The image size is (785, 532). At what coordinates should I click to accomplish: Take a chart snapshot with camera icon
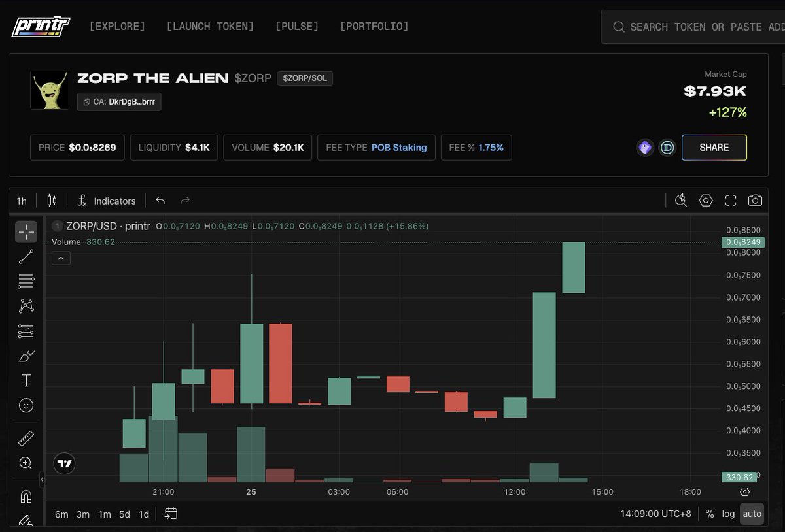click(756, 201)
